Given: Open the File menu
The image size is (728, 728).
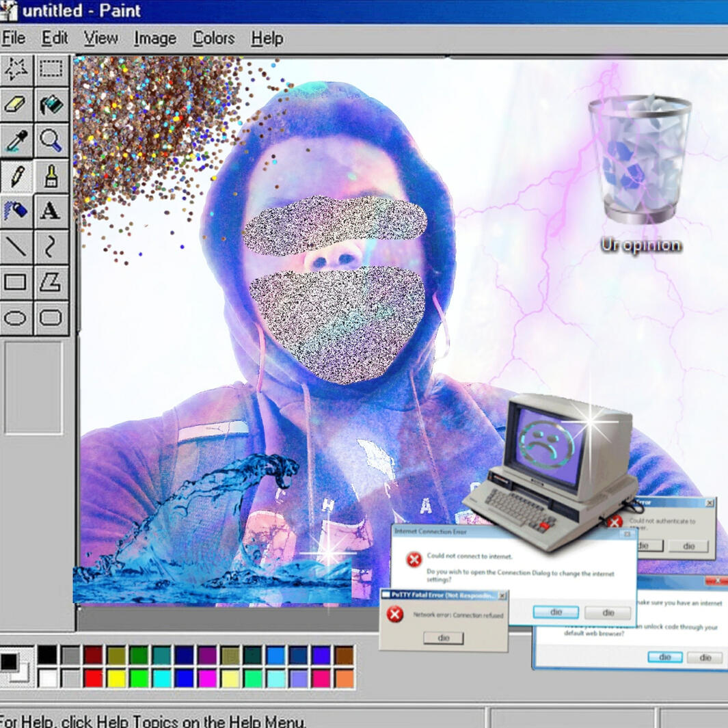Looking at the screenshot, I should (13, 38).
